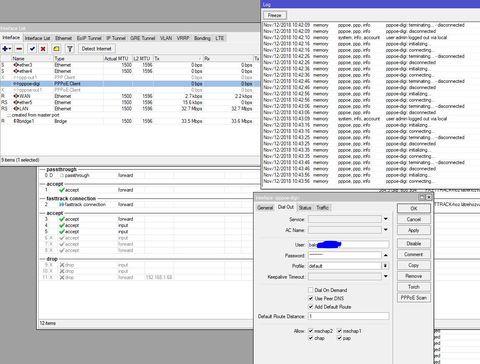Click the Password input field
The height and width of the screenshot is (364, 480).
click(345, 255)
